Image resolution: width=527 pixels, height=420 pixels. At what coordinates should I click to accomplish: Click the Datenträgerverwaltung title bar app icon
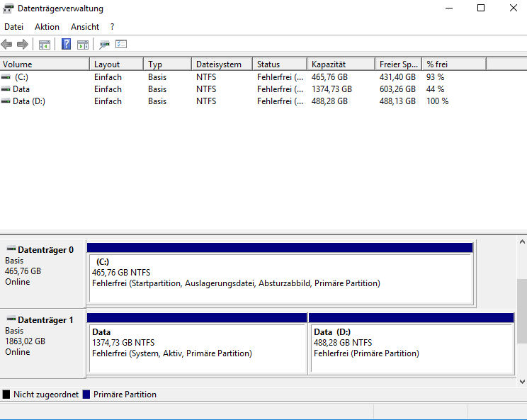tap(8, 8)
